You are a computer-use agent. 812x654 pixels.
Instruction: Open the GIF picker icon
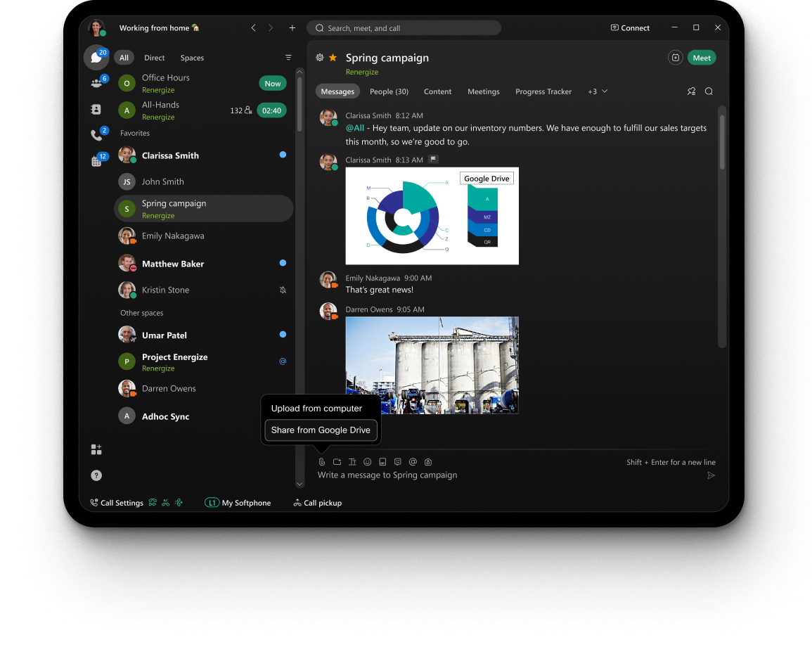pos(382,462)
